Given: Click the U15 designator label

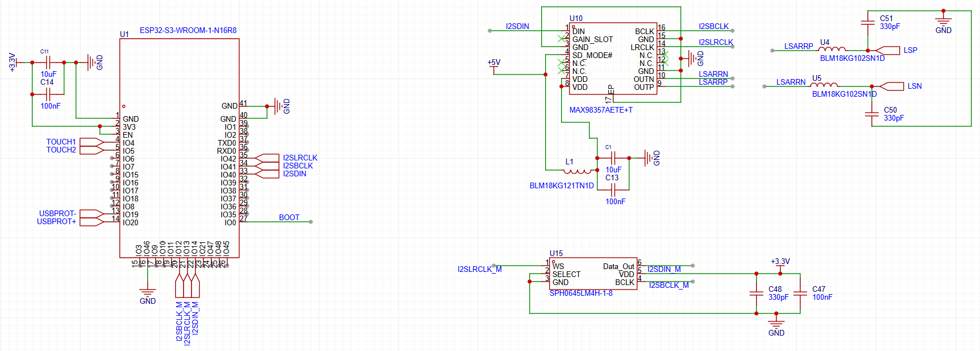Looking at the screenshot, I should (x=556, y=253).
